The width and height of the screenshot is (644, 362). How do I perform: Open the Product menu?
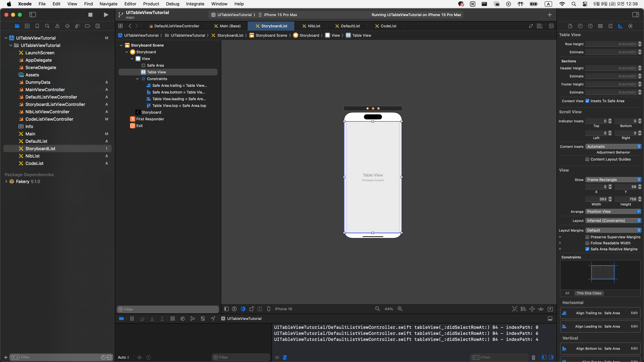coord(151,4)
